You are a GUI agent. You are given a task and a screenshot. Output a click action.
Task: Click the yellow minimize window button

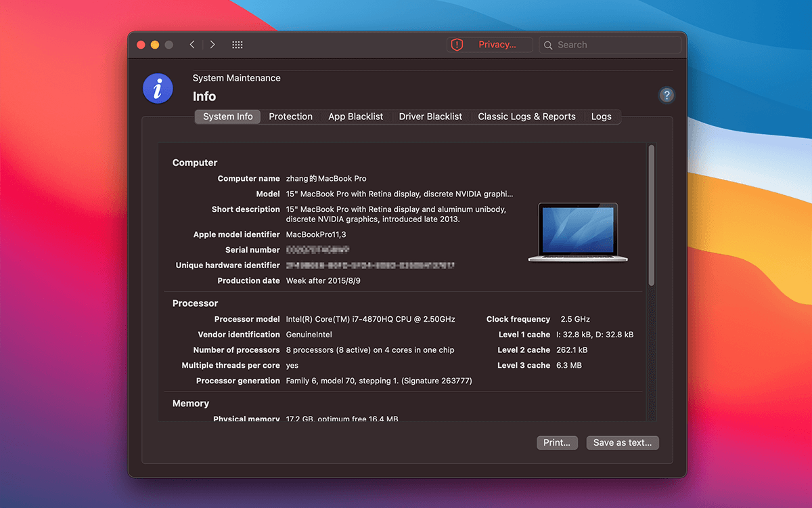point(155,45)
